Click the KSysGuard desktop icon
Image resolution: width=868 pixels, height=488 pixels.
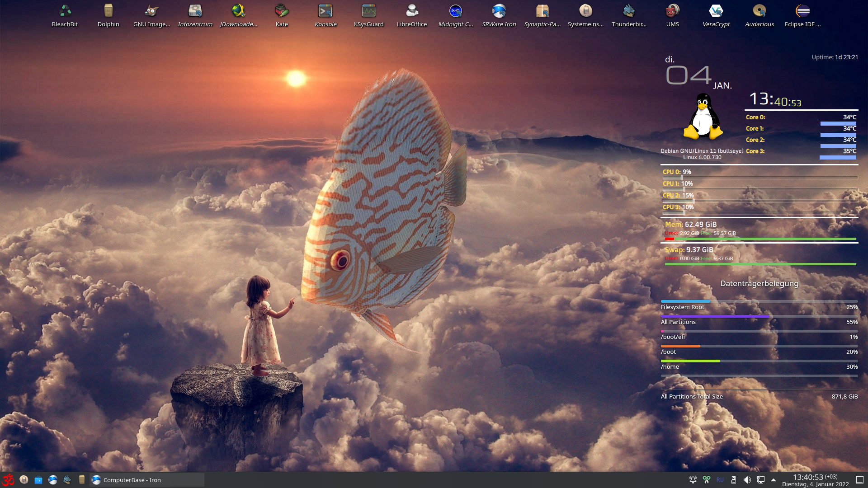(x=368, y=11)
